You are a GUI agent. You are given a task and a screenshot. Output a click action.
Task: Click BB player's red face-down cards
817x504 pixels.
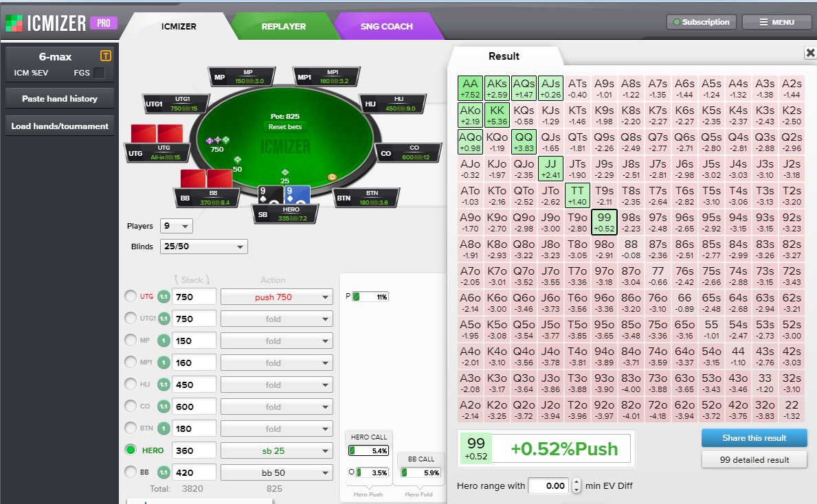pyautogui.click(x=206, y=178)
